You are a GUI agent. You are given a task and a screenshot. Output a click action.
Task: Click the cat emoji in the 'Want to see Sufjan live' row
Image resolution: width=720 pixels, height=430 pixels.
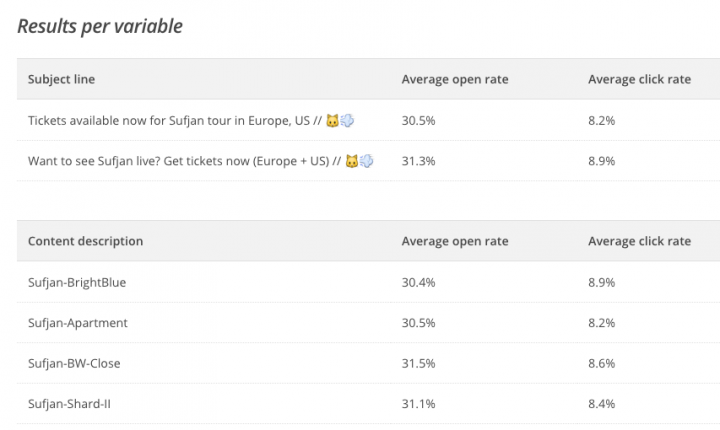coord(351,161)
